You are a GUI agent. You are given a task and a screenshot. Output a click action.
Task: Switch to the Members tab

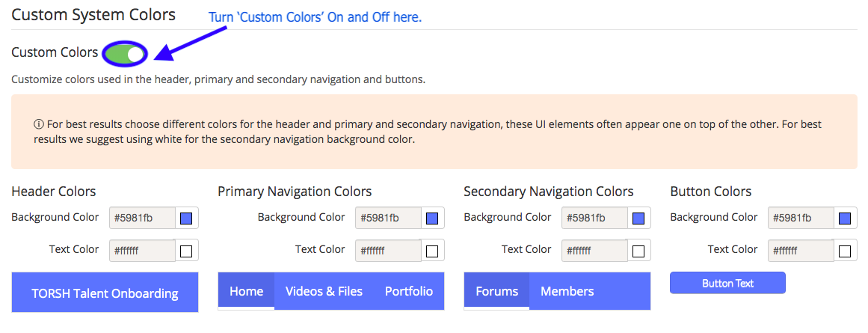click(x=567, y=291)
